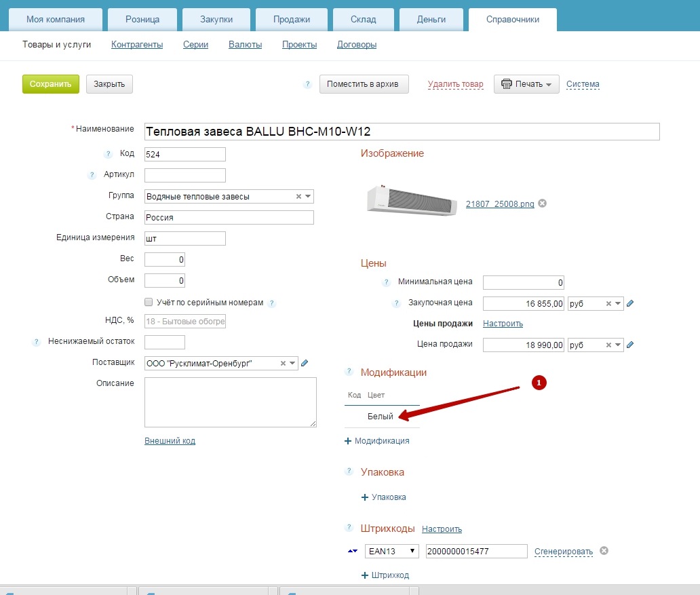This screenshot has width=700, height=595.
Task: Click help icon beside Артикул field
Action: click(92, 174)
